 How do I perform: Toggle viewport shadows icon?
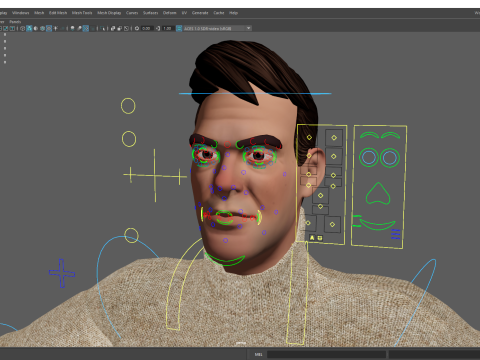tap(62, 28)
